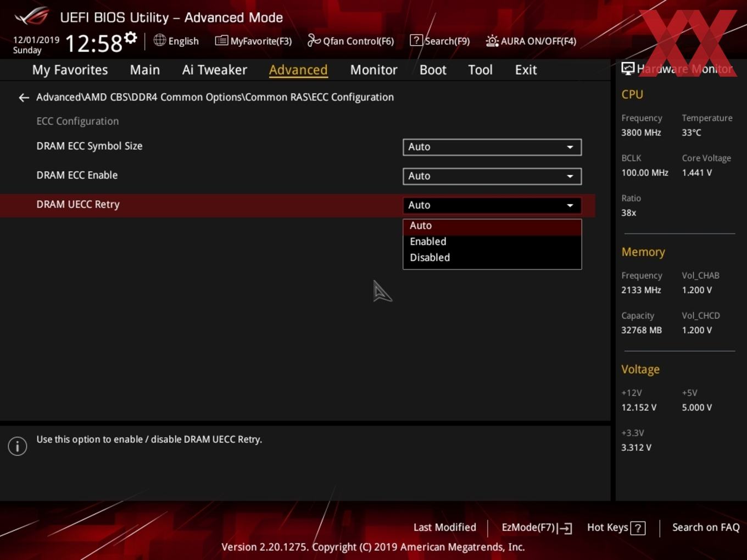Choose Auto in the dropdown list
Image resolution: width=747 pixels, height=560 pixels.
(x=492, y=226)
